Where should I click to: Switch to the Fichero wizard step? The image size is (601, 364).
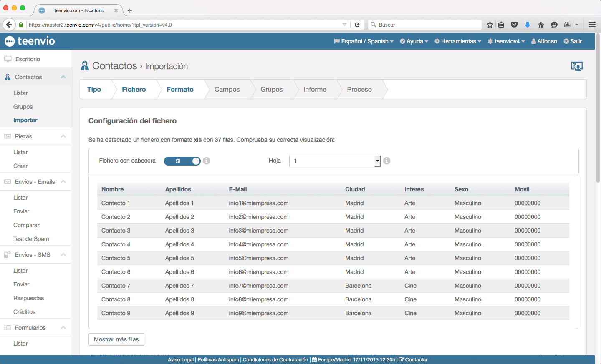[134, 90]
